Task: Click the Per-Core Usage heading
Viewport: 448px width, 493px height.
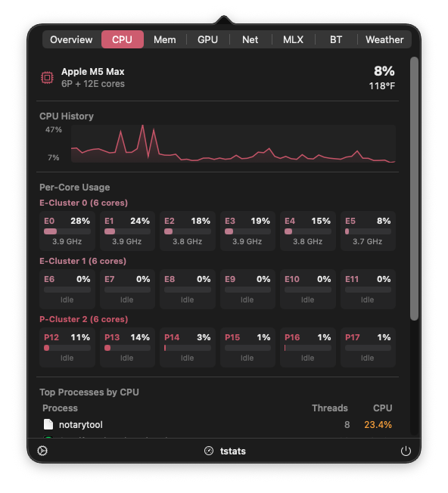Action: pyautogui.click(x=75, y=188)
